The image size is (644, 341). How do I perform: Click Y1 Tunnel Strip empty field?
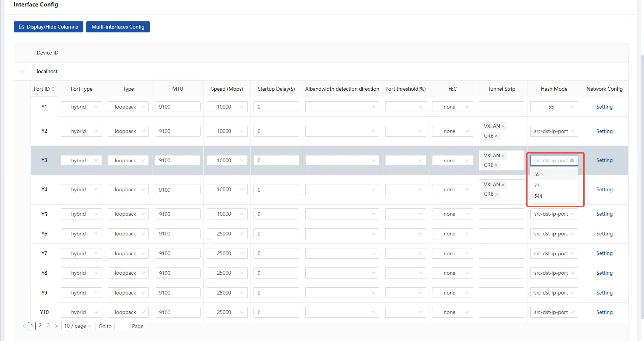click(501, 107)
